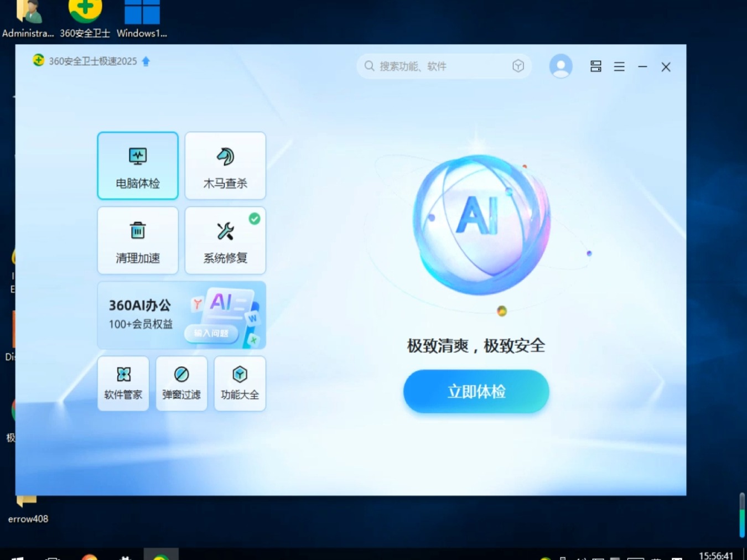Click the 输入问题 button on the AI banner
The image size is (747, 560).
211,333
